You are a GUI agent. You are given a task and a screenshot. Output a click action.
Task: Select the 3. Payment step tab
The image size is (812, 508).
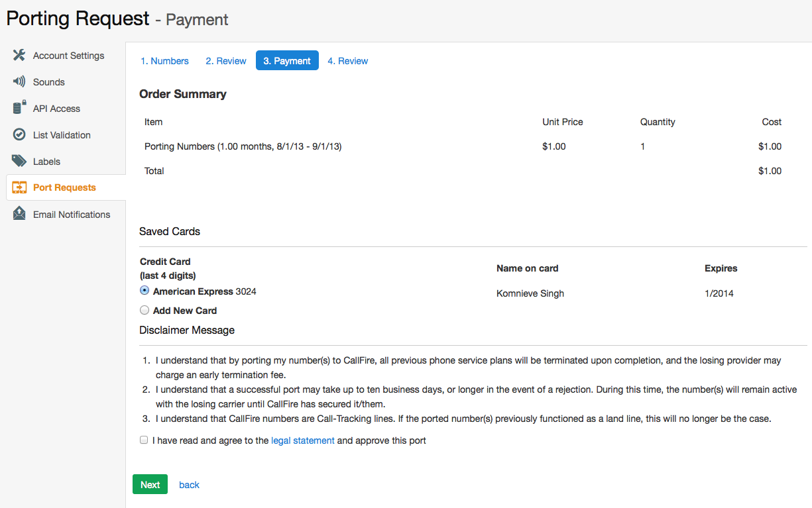tap(287, 61)
